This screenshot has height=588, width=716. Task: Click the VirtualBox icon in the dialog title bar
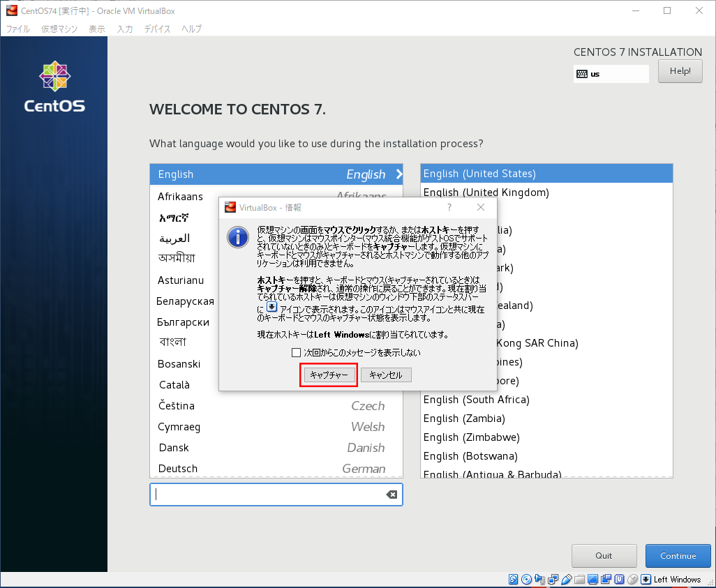point(230,207)
